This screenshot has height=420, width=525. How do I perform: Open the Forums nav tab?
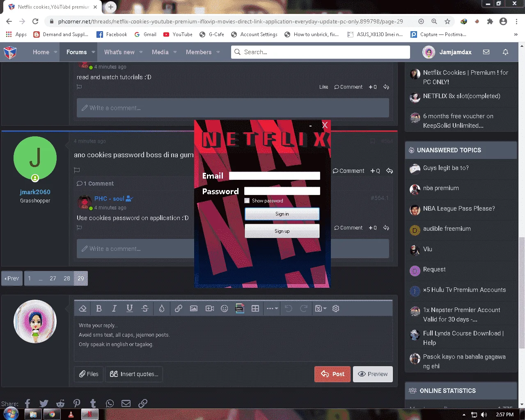click(x=77, y=52)
